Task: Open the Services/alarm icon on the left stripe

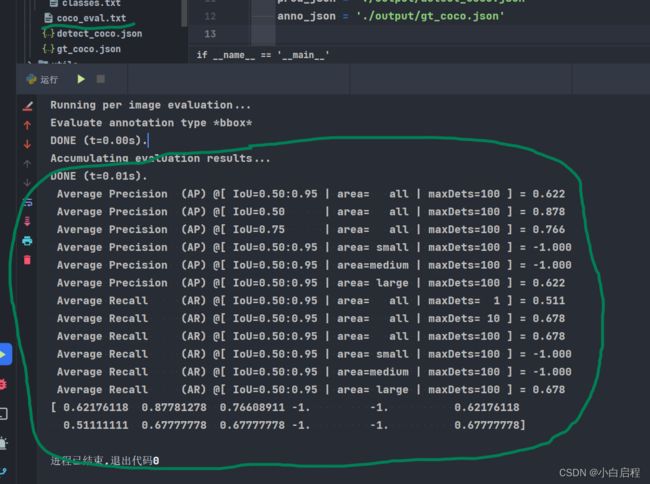Action: pos(3,443)
